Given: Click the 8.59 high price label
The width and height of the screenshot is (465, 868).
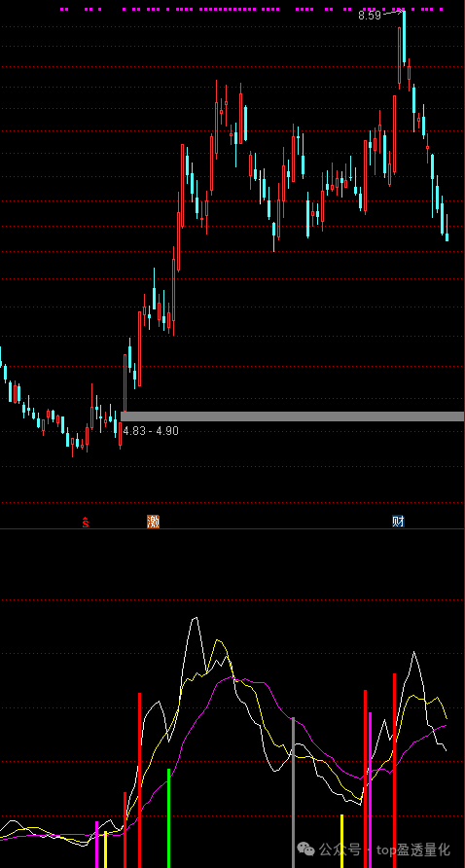Looking at the screenshot, I should (370, 16).
